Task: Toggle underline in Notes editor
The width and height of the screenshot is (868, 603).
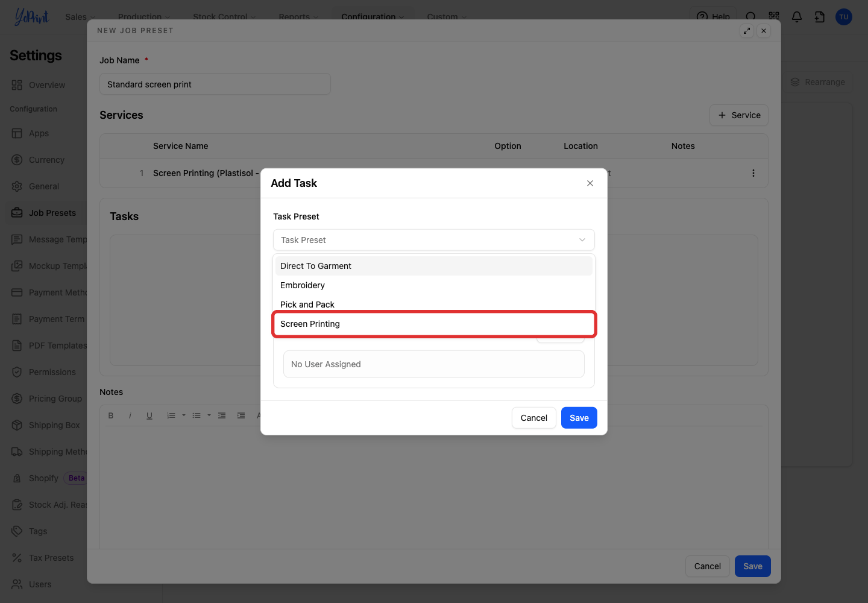Action: pyautogui.click(x=149, y=415)
